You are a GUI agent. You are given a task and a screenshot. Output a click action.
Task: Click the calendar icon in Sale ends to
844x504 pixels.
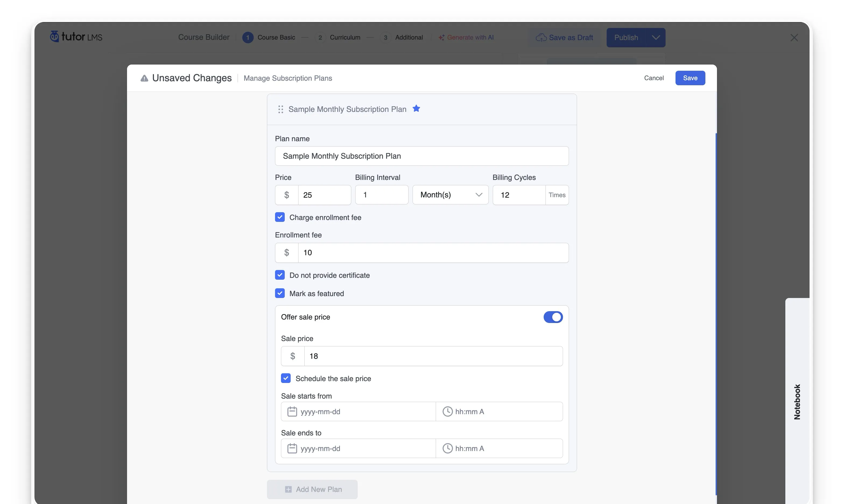292,448
